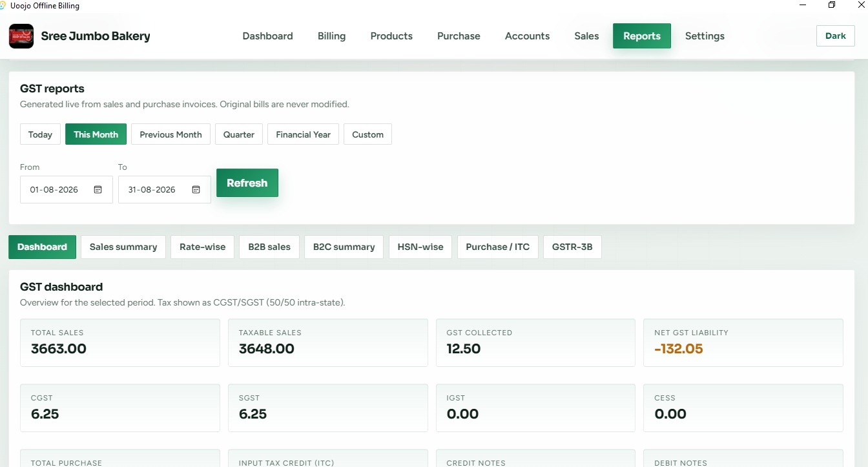Pick the Quarter period filter
This screenshot has height=467, width=868.
[x=239, y=134]
